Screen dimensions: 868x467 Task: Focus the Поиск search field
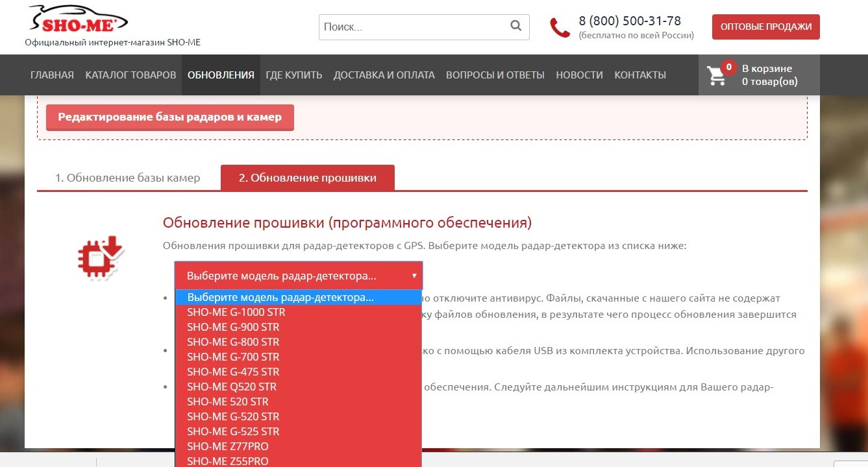[x=424, y=27]
